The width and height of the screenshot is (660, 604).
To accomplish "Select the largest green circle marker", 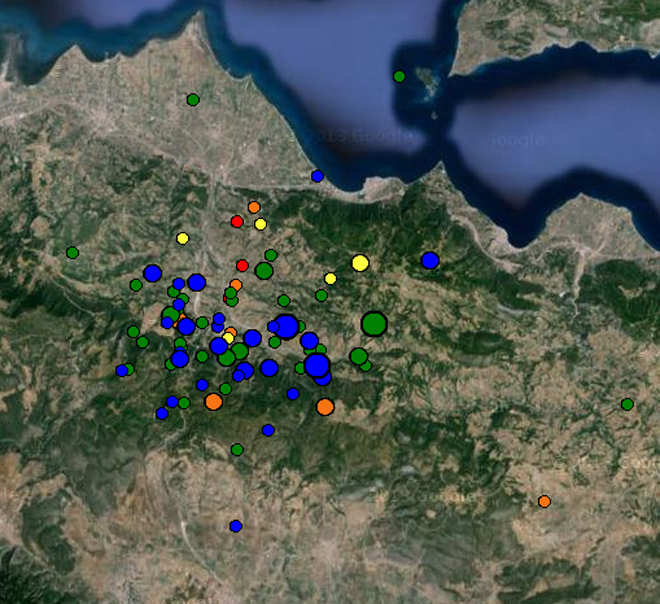I will click(374, 323).
